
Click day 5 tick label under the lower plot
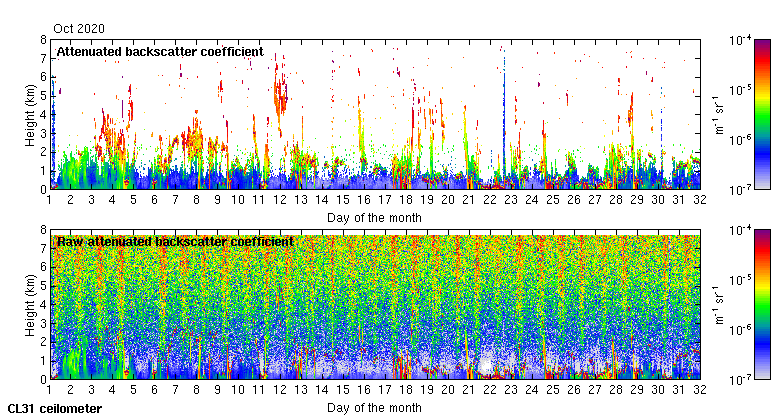133,390
